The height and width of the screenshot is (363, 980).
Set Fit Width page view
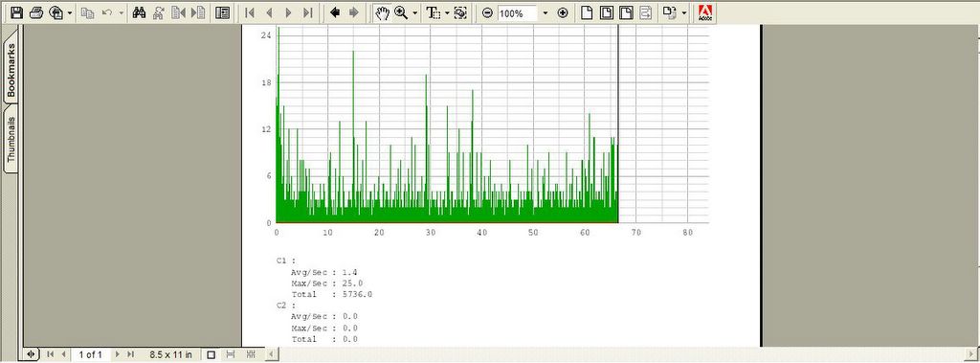[626, 12]
